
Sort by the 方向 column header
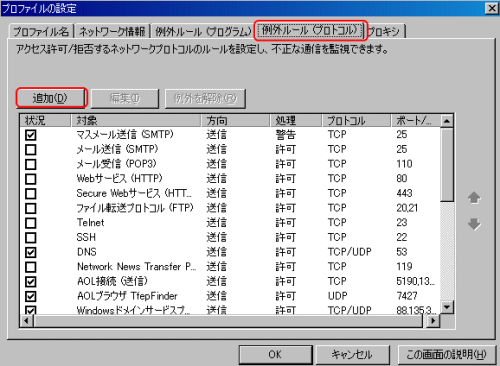coord(235,120)
